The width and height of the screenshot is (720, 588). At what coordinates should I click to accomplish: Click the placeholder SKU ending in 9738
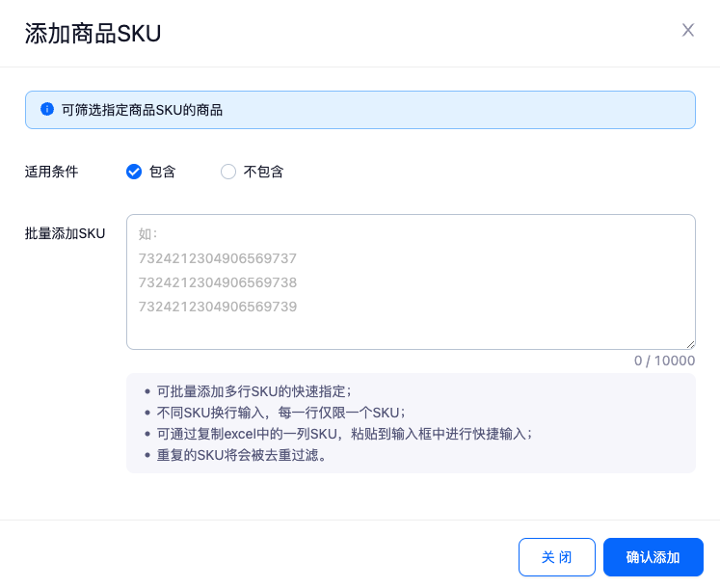218,282
